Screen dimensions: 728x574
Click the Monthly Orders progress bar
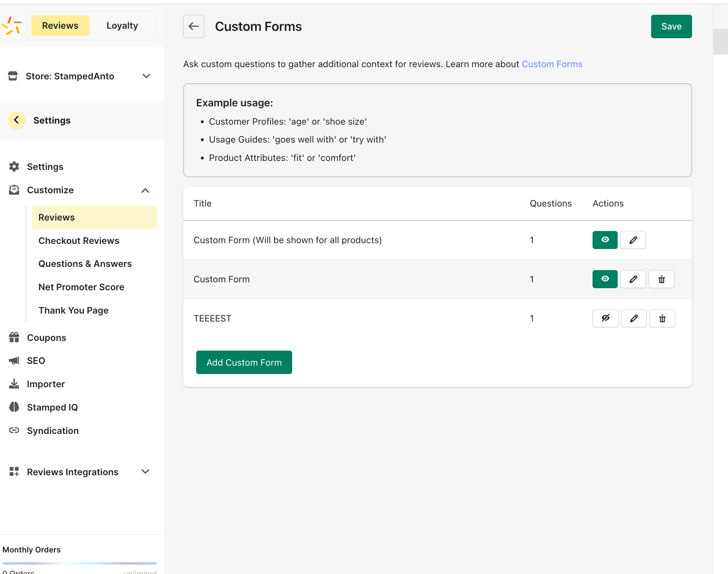tap(80, 563)
